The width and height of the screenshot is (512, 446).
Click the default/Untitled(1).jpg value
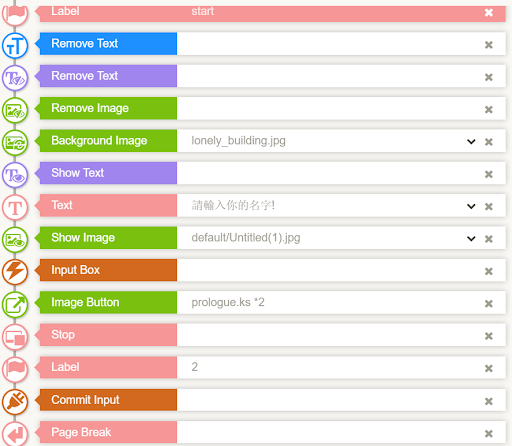click(x=246, y=238)
